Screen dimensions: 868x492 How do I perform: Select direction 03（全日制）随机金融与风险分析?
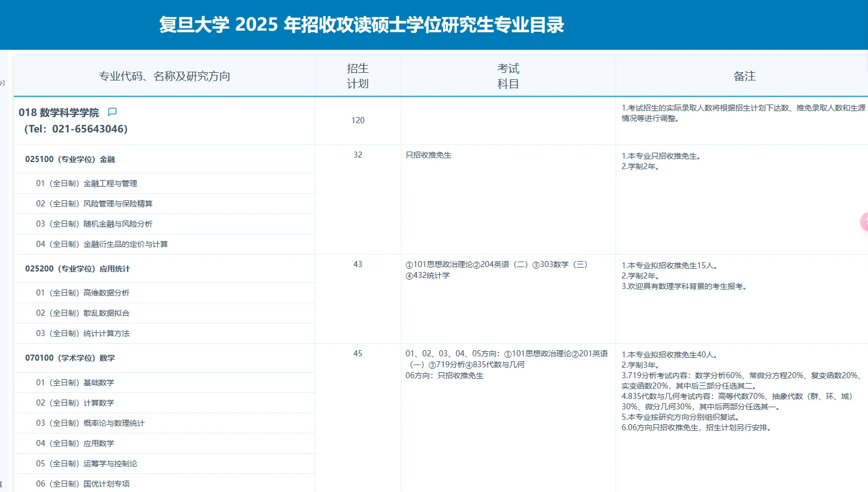pos(164,224)
